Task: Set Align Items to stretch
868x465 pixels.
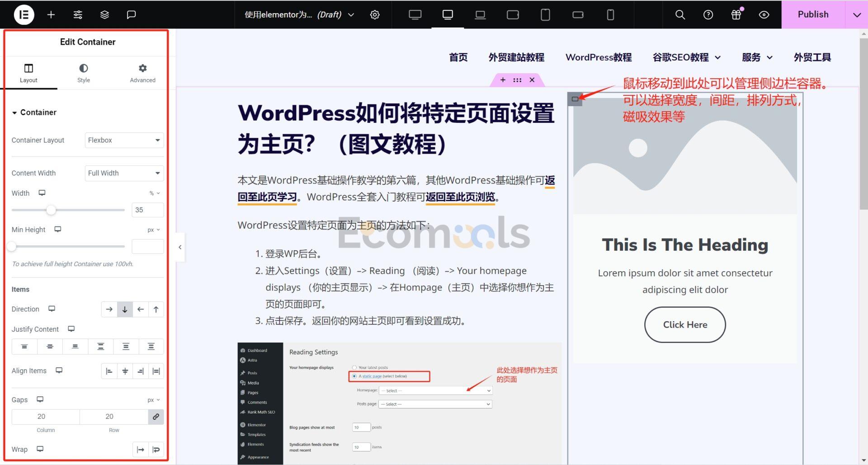Action: 156,371
